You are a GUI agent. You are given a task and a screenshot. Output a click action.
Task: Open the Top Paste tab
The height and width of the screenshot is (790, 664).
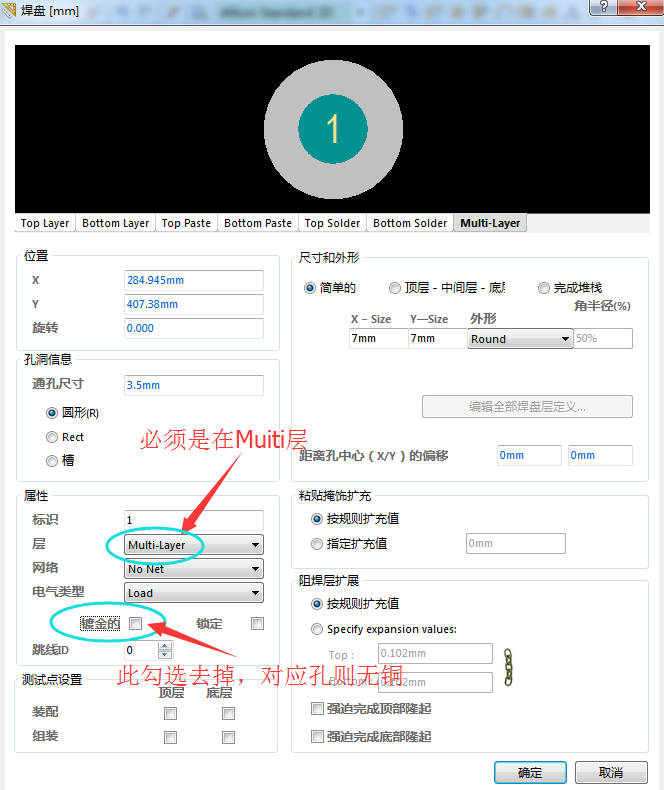pos(186,223)
